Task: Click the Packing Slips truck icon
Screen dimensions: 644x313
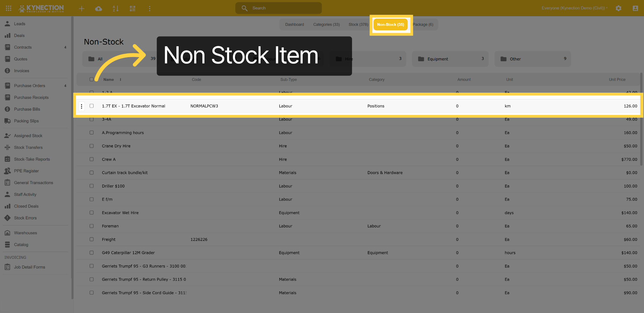Action: (x=8, y=121)
